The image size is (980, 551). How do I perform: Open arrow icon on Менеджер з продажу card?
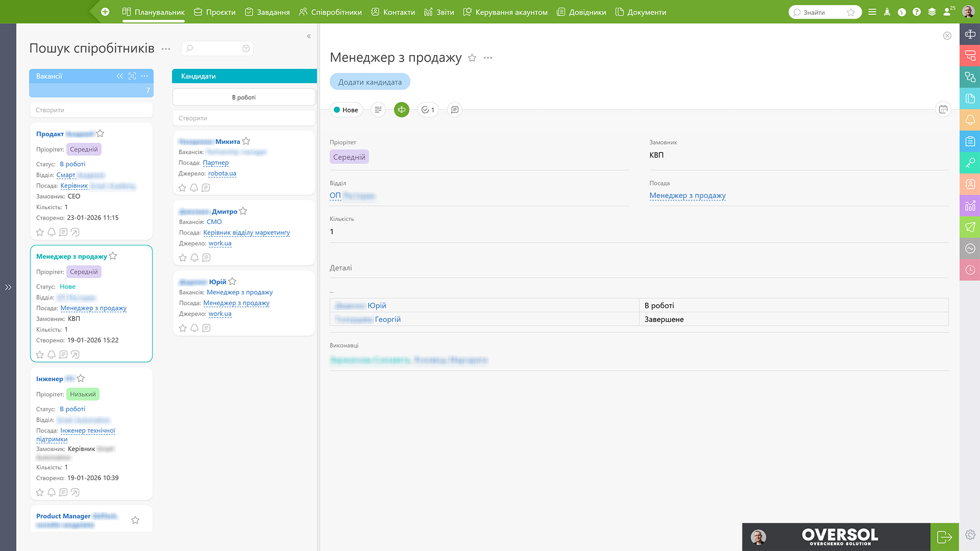75,355
